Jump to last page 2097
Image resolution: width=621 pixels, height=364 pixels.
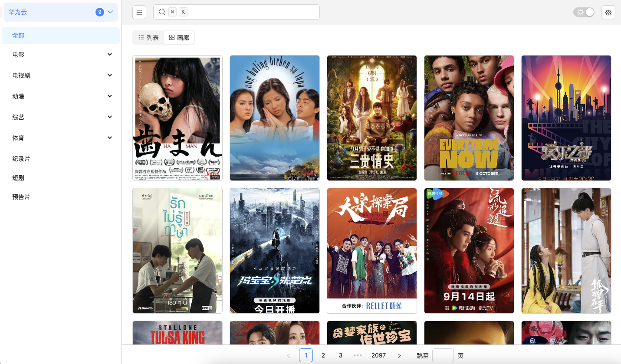[378, 355]
